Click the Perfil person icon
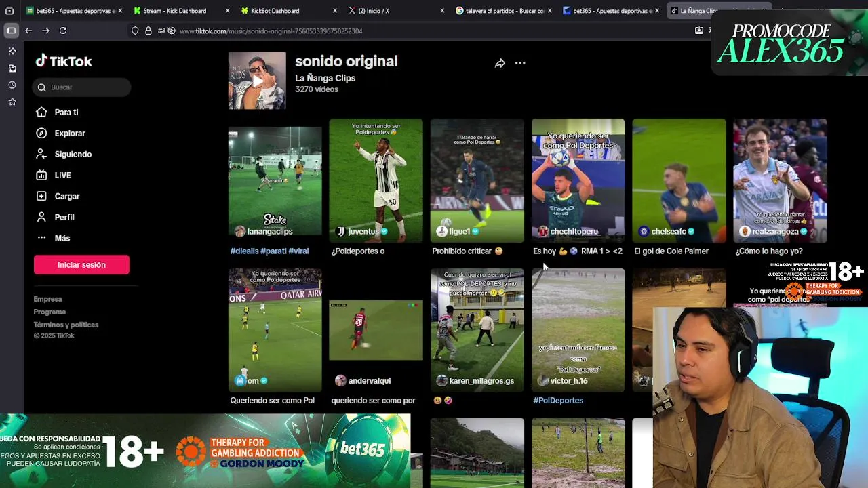 point(41,218)
